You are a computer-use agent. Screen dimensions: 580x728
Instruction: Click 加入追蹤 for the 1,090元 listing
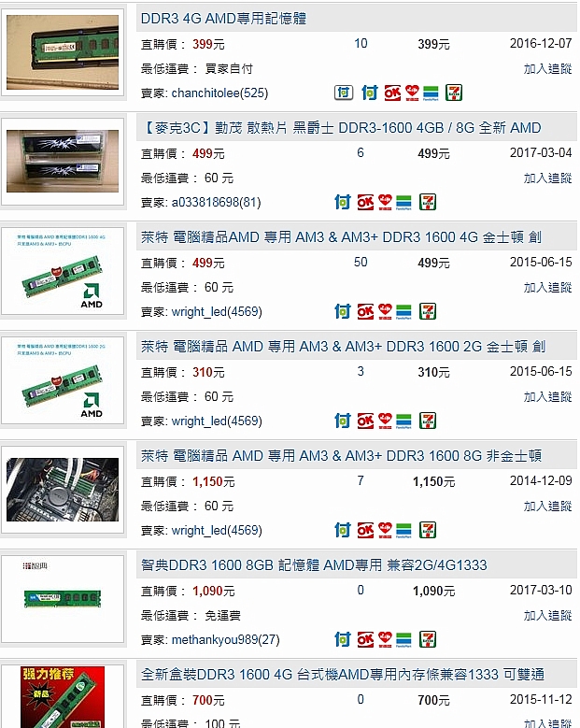click(547, 616)
